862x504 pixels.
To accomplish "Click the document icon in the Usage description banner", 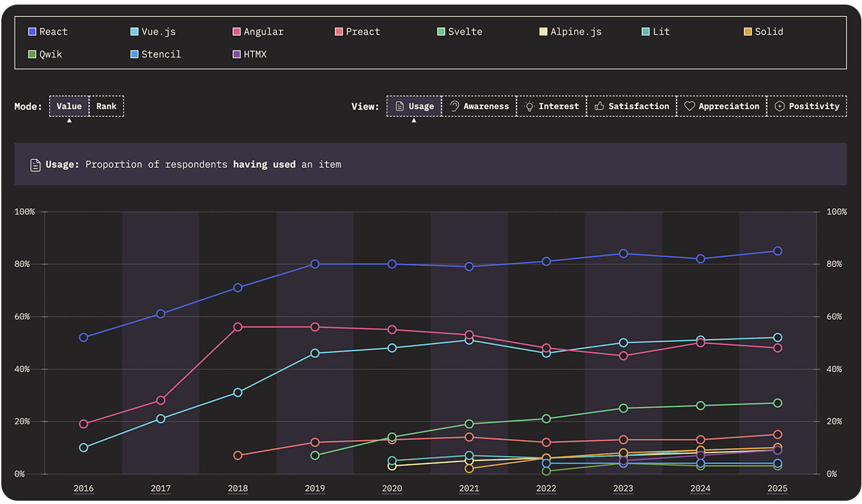I will coord(36,165).
